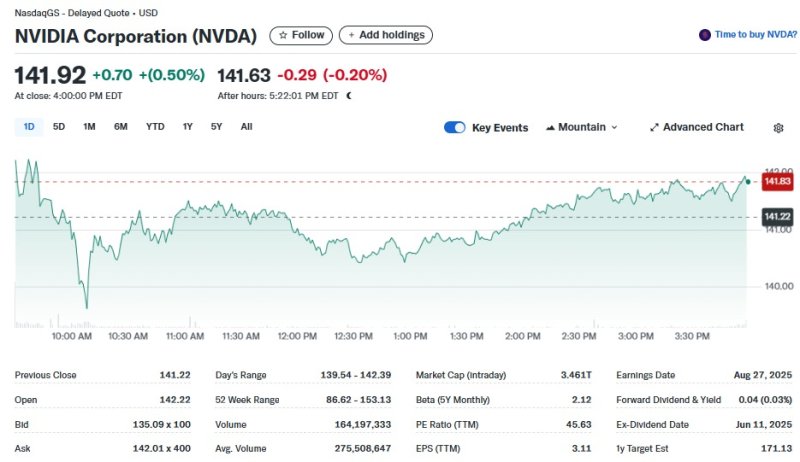
Task: Click EPS (TTM) value 3.11
Action: (581, 449)
